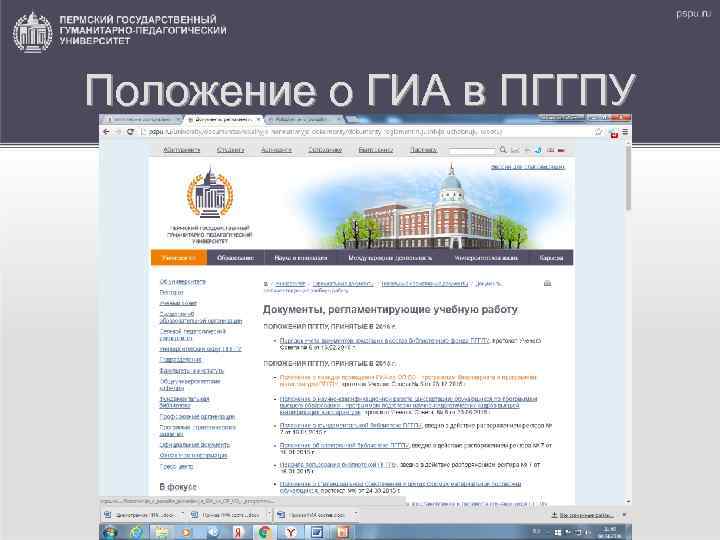Image resolution: width=720 pixels, height=540 pixels.
Task: Open the Международная деятельность menu item
Action: (x=390, y=258)
